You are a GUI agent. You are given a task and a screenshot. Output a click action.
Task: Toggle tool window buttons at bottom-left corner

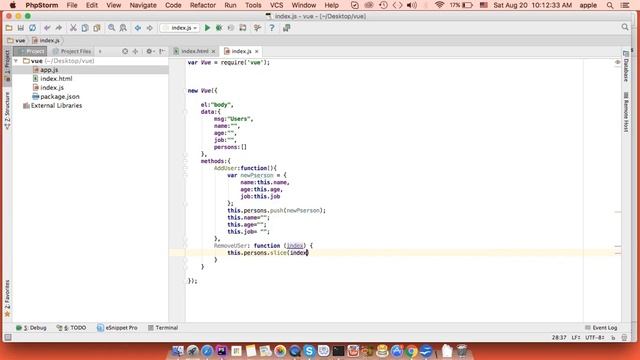tap(8, 337)
